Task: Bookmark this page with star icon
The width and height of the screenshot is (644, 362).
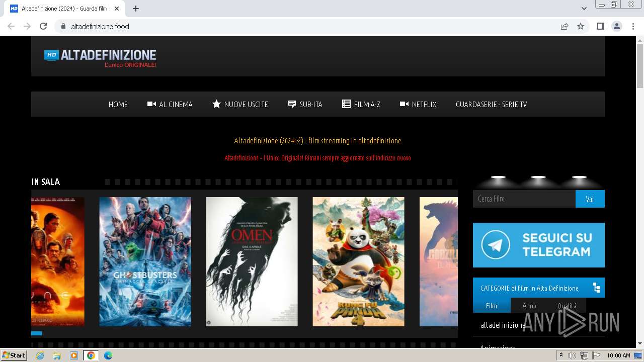Action: [581, 26]
